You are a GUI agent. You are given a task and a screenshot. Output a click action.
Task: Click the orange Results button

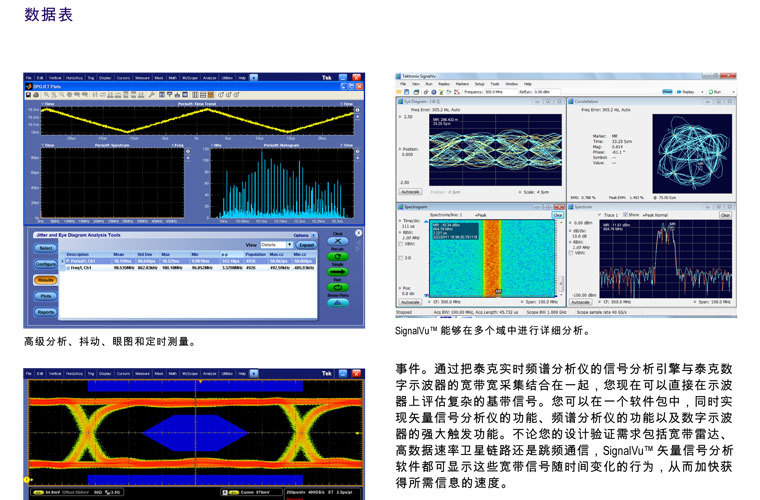coord(46,280)
